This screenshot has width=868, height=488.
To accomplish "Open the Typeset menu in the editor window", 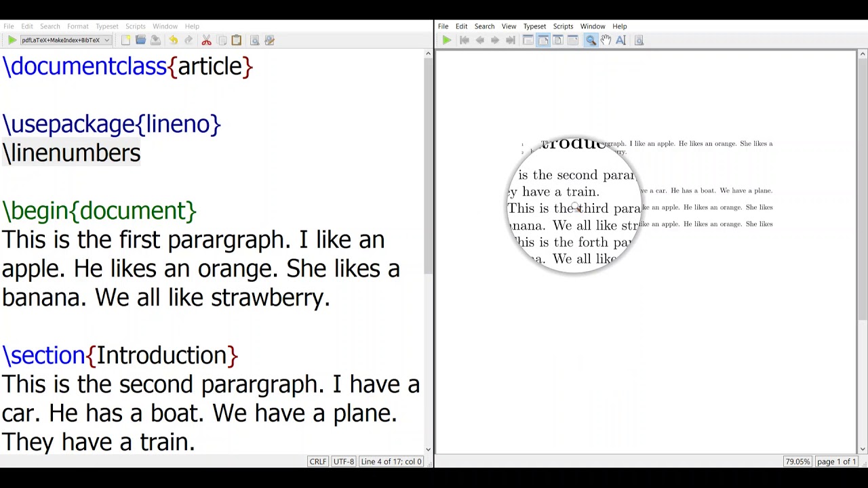I will [x=107, y=26].
